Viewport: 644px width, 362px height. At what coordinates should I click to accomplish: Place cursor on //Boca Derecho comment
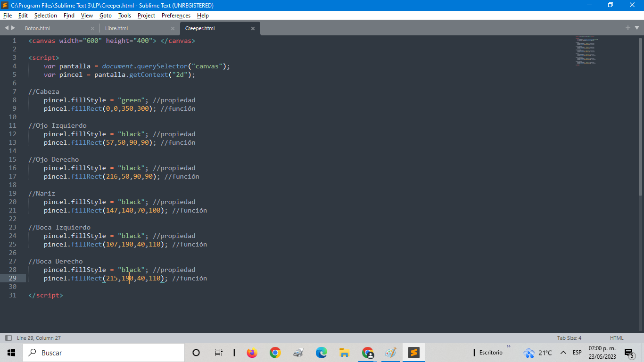tap(56, 261)
